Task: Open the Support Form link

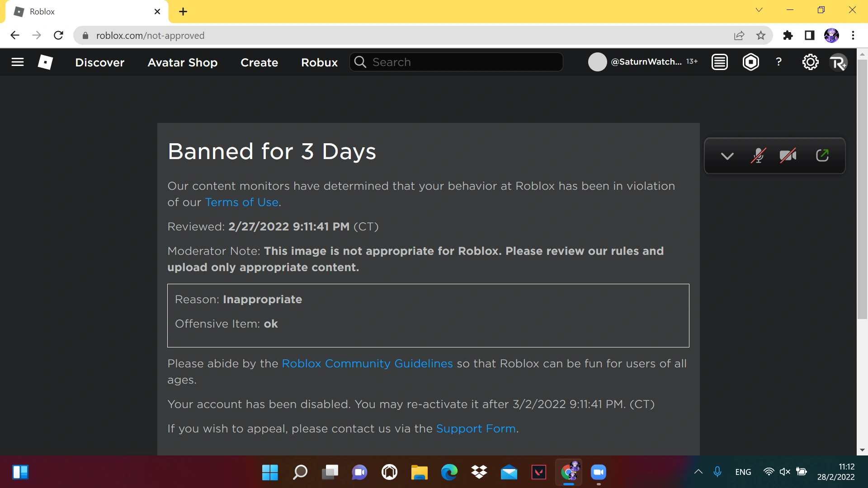Action: point(476,428)
